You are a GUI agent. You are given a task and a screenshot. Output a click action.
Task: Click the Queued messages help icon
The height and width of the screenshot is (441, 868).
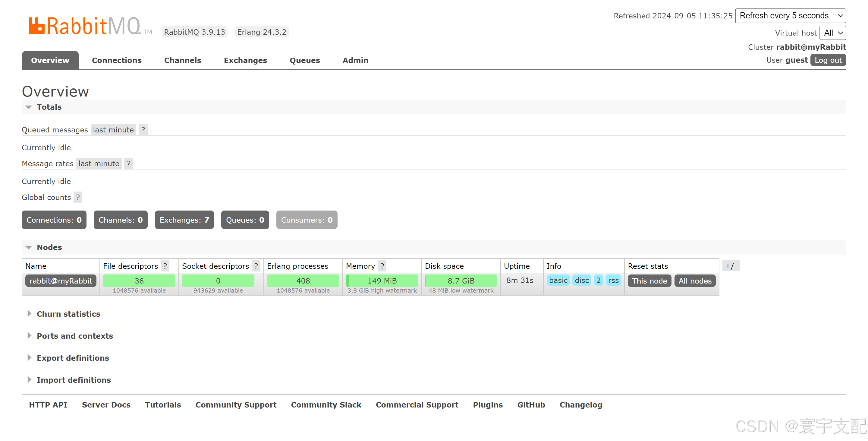tap(143, 129)
